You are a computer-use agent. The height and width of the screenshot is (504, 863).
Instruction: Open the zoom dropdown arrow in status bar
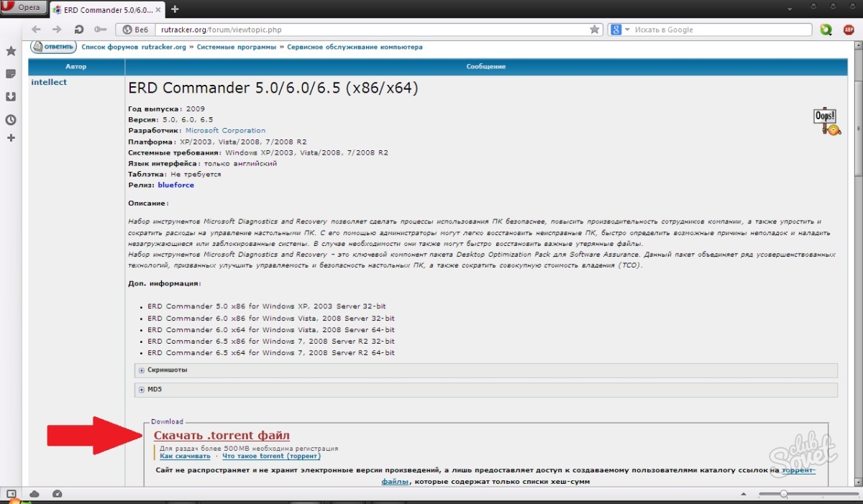745,494
